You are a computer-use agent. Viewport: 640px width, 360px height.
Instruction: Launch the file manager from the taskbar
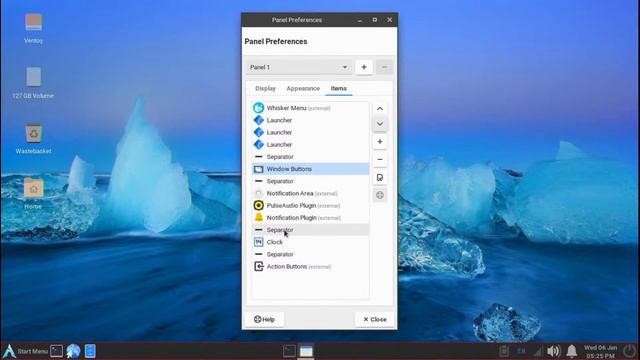pyautogui.click(x=90, y=351)
